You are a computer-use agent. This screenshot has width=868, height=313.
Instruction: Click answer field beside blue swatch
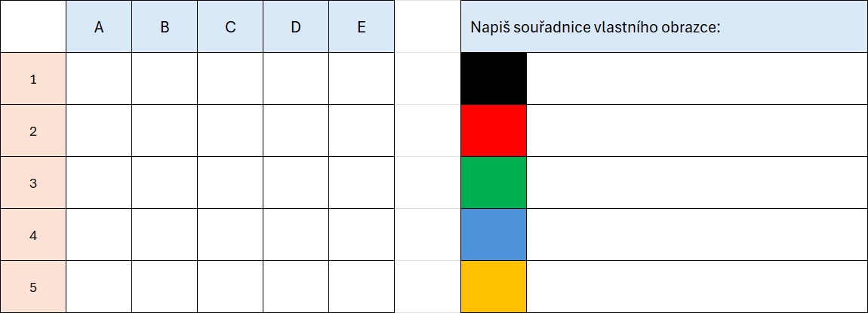pos(697,235)
